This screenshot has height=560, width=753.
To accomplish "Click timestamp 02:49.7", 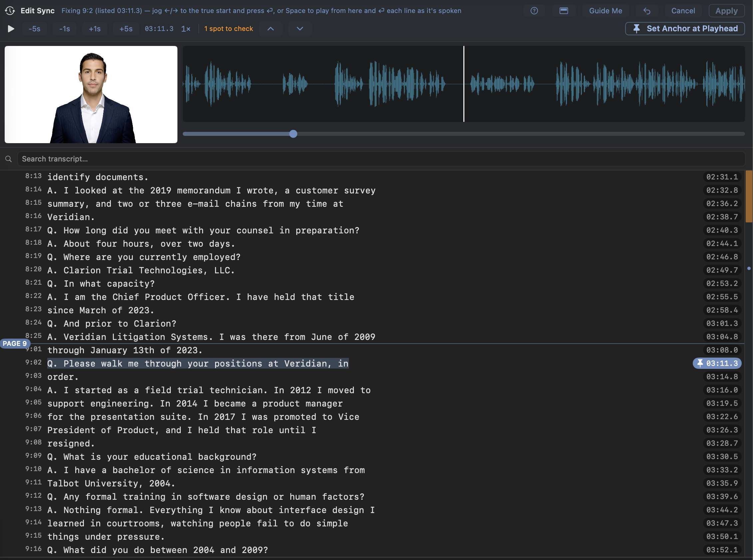I will [722, 270].
